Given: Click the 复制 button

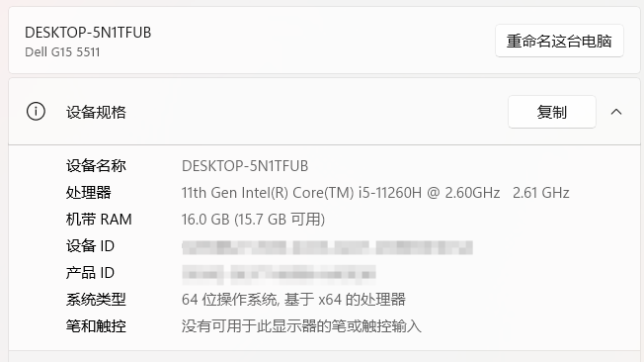Looking at the screenshot, I should pos(551,112).
